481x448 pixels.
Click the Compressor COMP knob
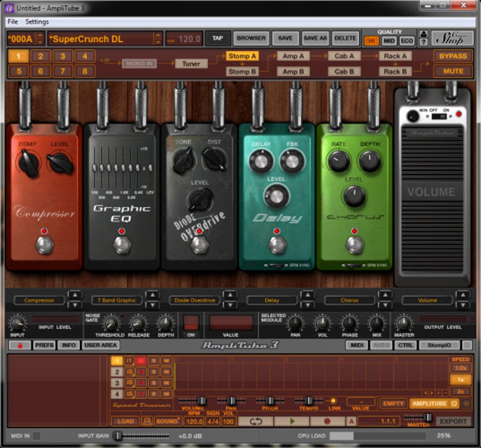click(29, 163)
